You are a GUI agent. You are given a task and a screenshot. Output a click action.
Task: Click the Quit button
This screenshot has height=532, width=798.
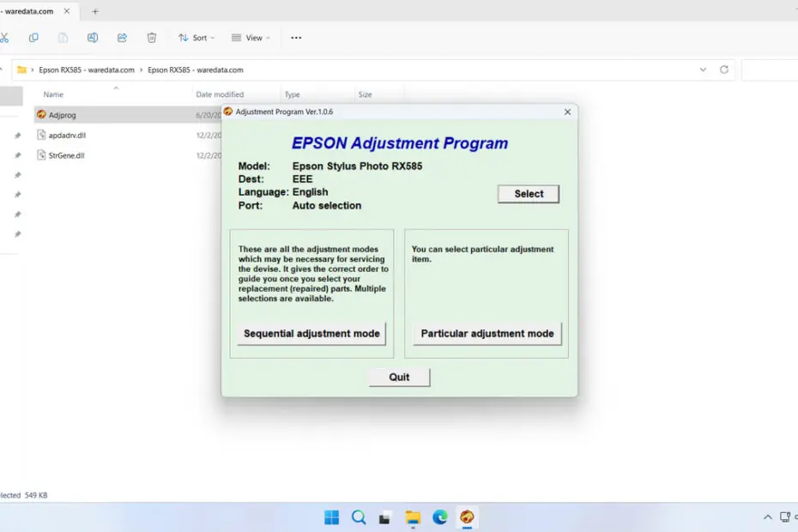pos(399,378)
